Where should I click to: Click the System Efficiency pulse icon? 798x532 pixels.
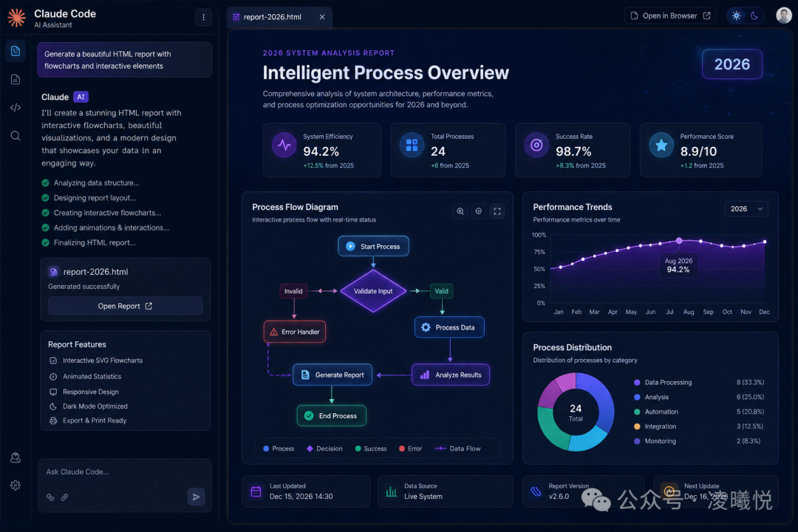pos(284,145)
